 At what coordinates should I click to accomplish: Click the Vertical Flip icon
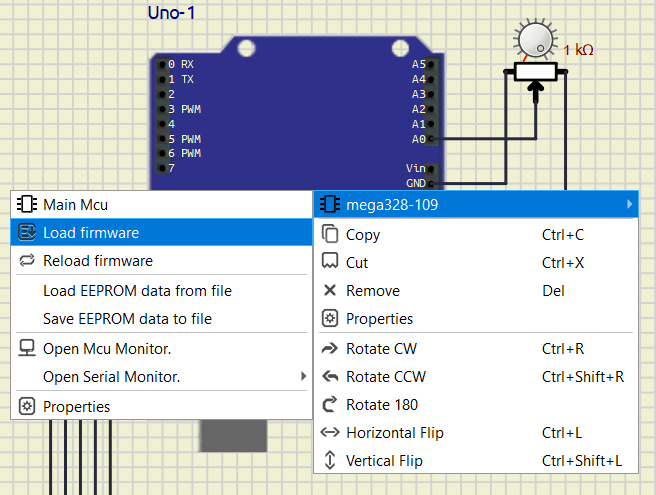point(330,461)
